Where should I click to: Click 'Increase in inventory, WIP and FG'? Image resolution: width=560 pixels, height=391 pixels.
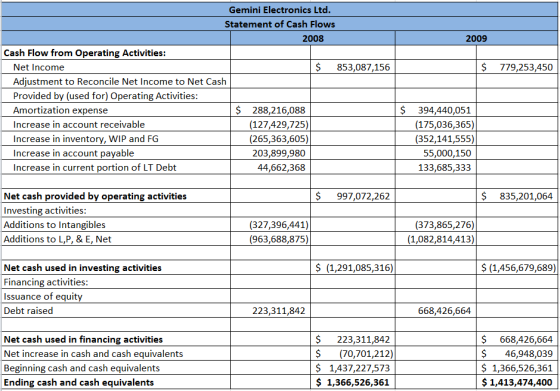click(86, 139)
